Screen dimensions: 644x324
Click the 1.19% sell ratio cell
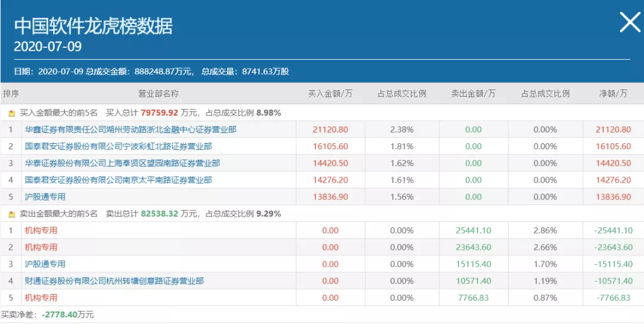click(x=546, y=281)
